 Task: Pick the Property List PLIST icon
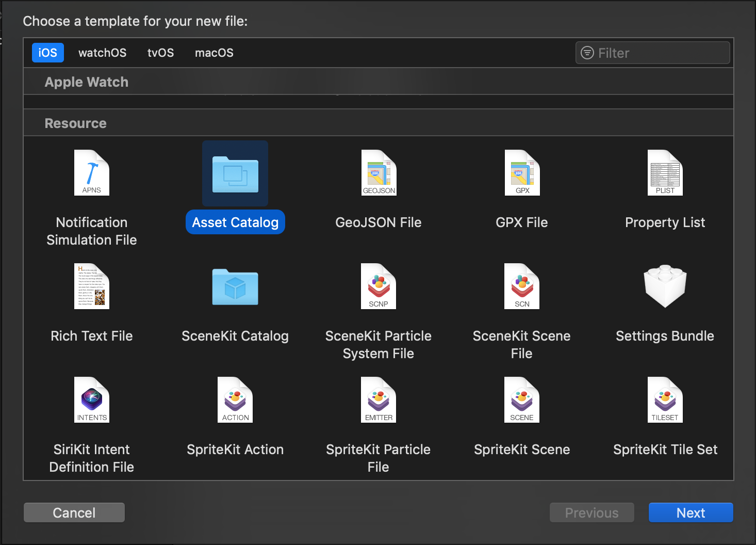tap(665, 173)
